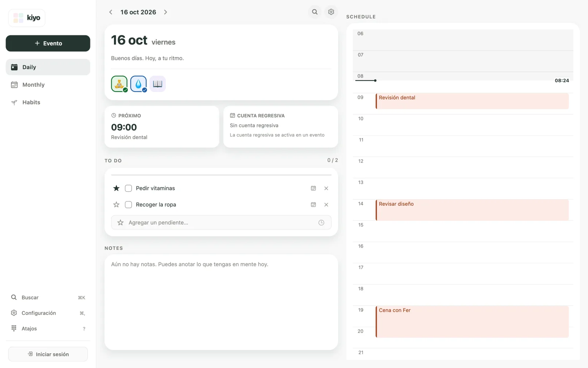This screenshot has width=588, height=368.
Task: Click Iniciar sesión button
Action: point(48,354)
